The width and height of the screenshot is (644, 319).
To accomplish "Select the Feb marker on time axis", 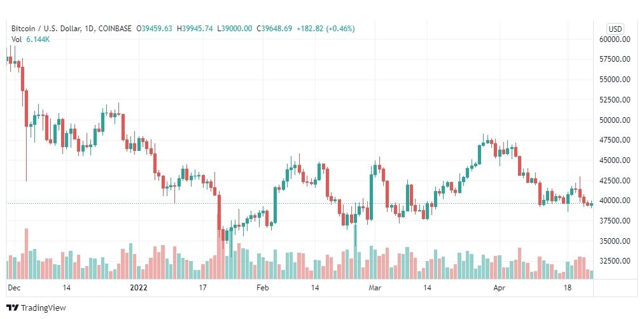I will pos(262,288).
